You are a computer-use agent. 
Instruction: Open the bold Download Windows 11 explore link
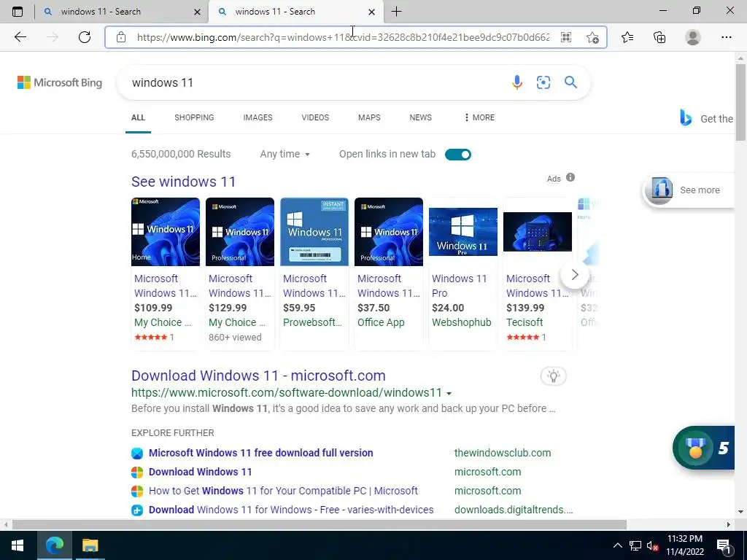point(200,472)
